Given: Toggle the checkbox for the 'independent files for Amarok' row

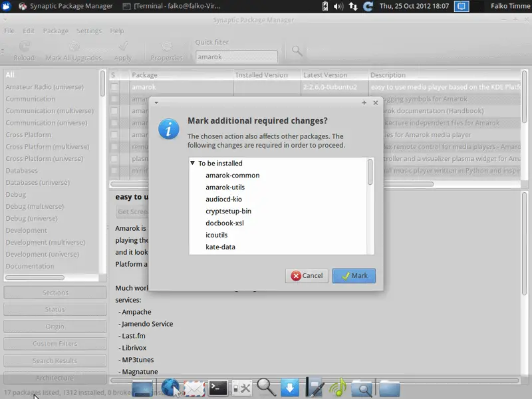Looking at the screenshot, I should pyautogui.click(x=114, y=122).
